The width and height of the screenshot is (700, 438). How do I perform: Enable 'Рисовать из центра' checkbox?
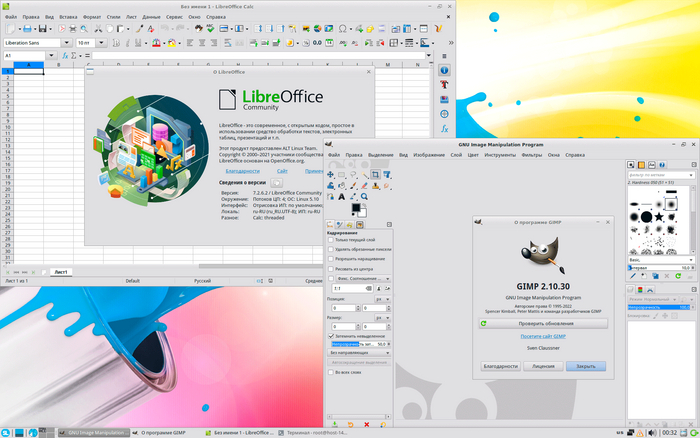click(331, 269)
